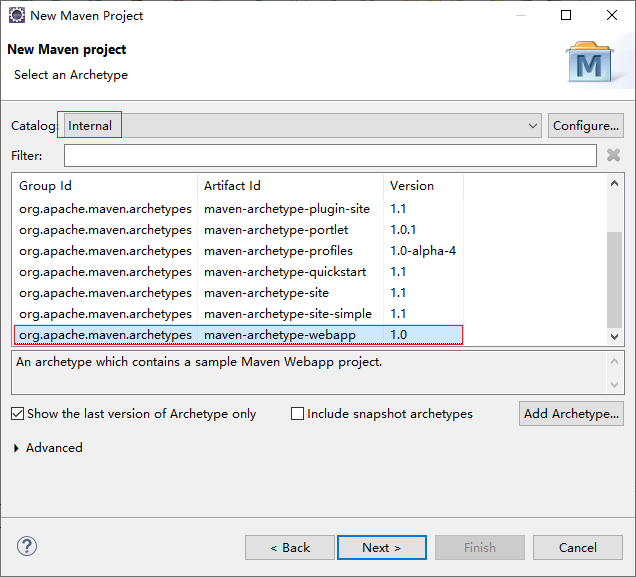Cancel the wizard
636x577 pixels.
578,547
